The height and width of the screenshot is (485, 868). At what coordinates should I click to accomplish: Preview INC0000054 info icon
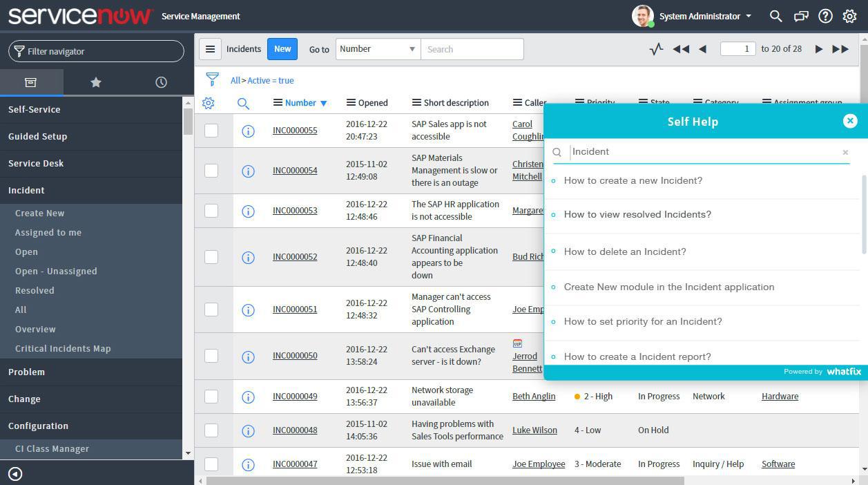coord(248,171)
